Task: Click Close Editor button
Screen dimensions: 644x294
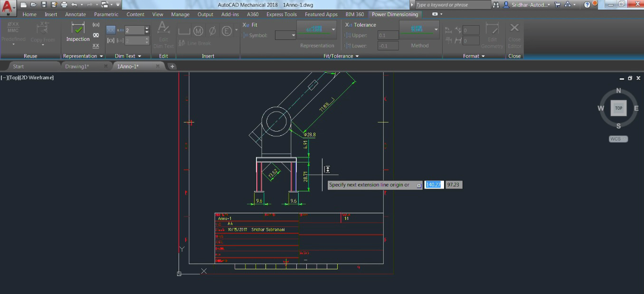Action: 514,35
